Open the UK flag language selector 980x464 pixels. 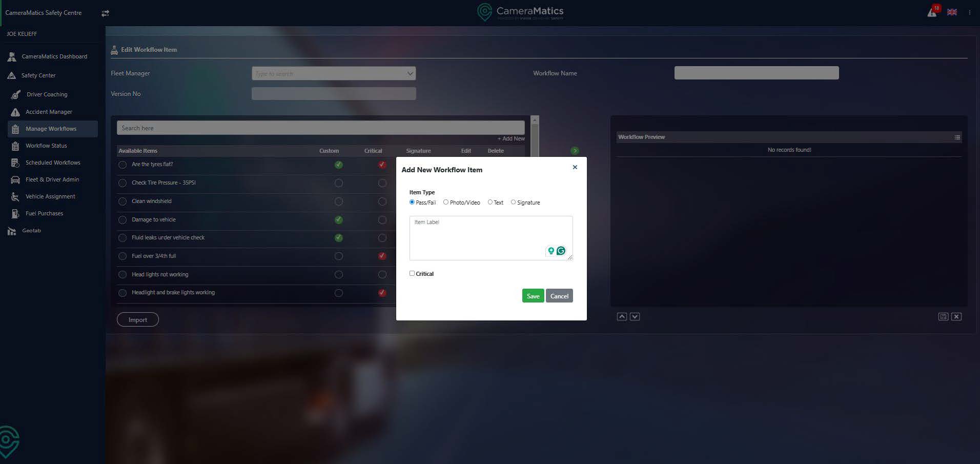[952, 12]
